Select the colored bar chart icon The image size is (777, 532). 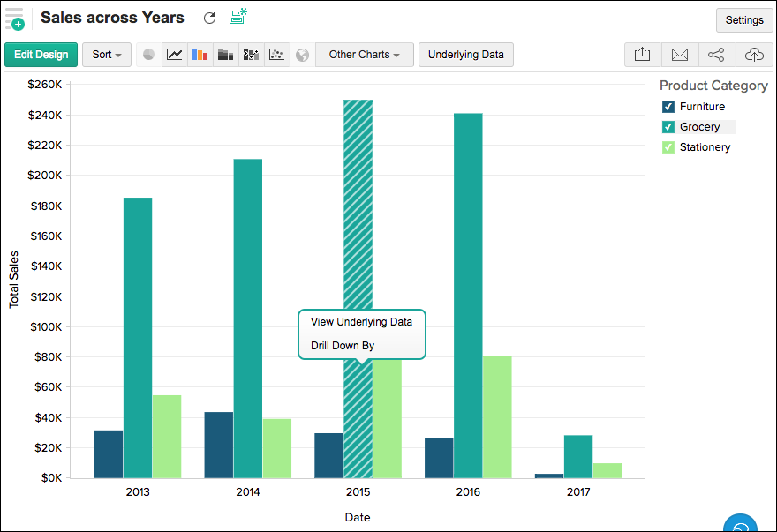(x=200, y=55)
